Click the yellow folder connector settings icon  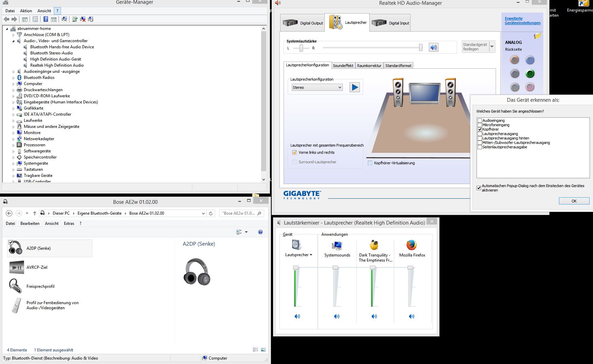pos(538,36)
